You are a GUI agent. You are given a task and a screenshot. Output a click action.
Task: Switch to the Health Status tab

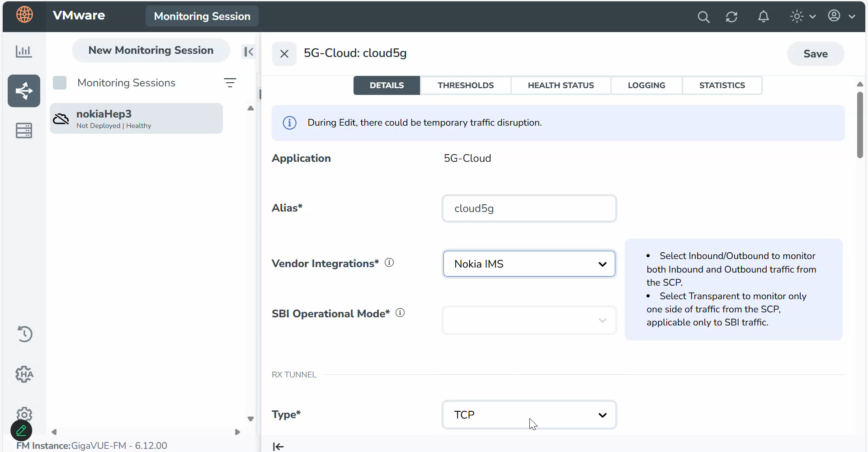tap(561, 85)
